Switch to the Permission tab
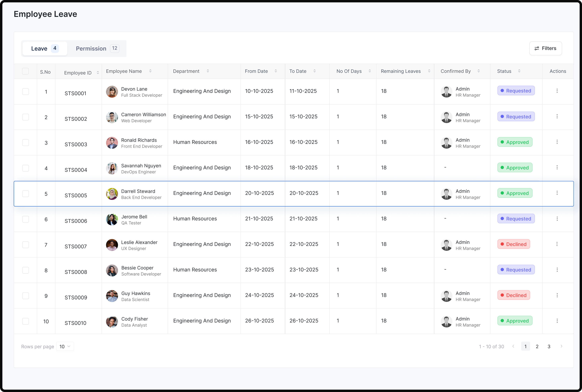582x392 pixels. (96, 48)
